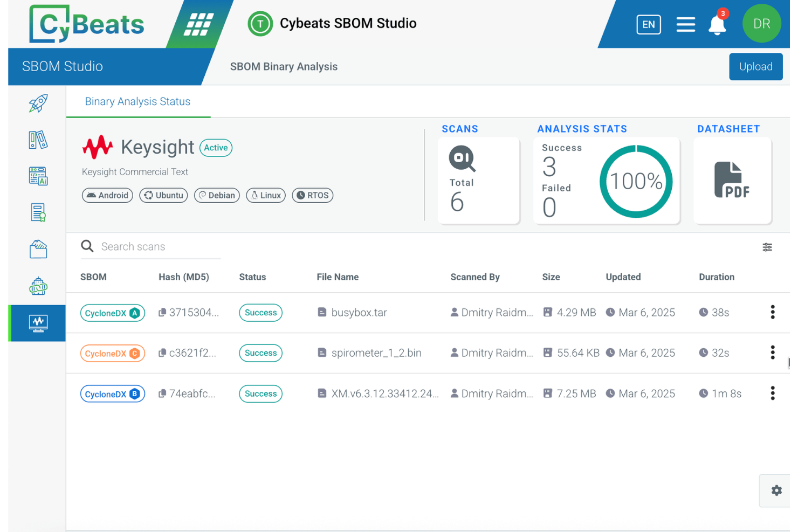The height and width of the screenshot is (532, 798).
Task: Switch language via EN button
Action: click(648, 24)
